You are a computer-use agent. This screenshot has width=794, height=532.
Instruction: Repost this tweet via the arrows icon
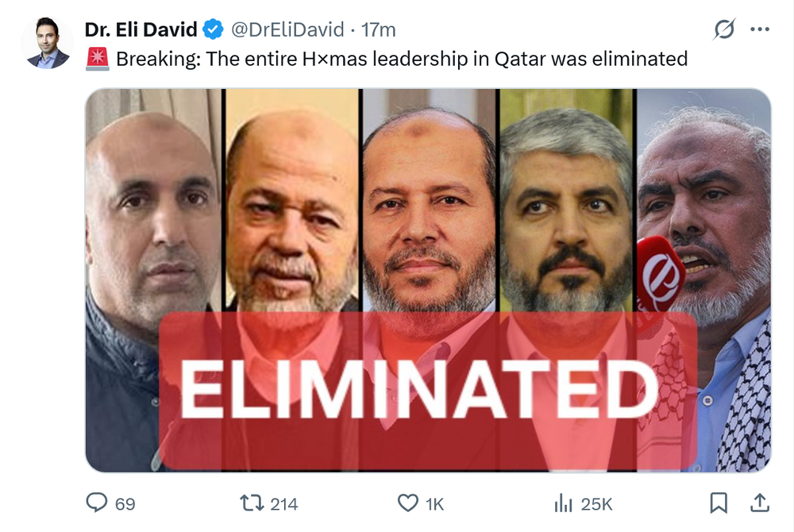pyautogui.click(x=252, y=503)
